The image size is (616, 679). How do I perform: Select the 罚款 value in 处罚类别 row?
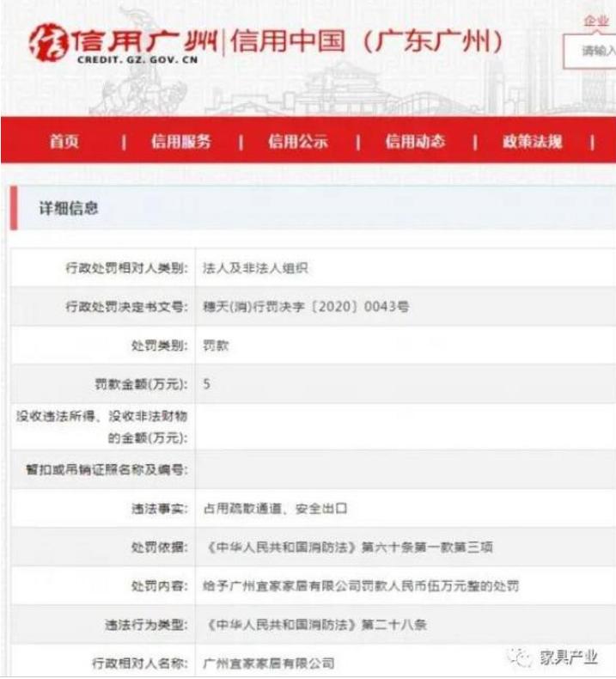[216, 346]
